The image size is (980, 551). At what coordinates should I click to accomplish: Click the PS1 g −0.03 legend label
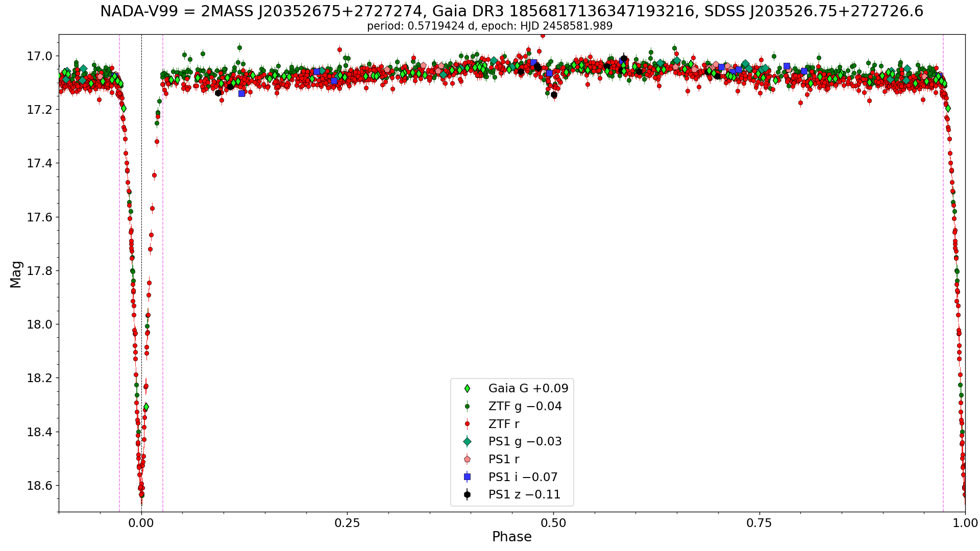point(525,441)
